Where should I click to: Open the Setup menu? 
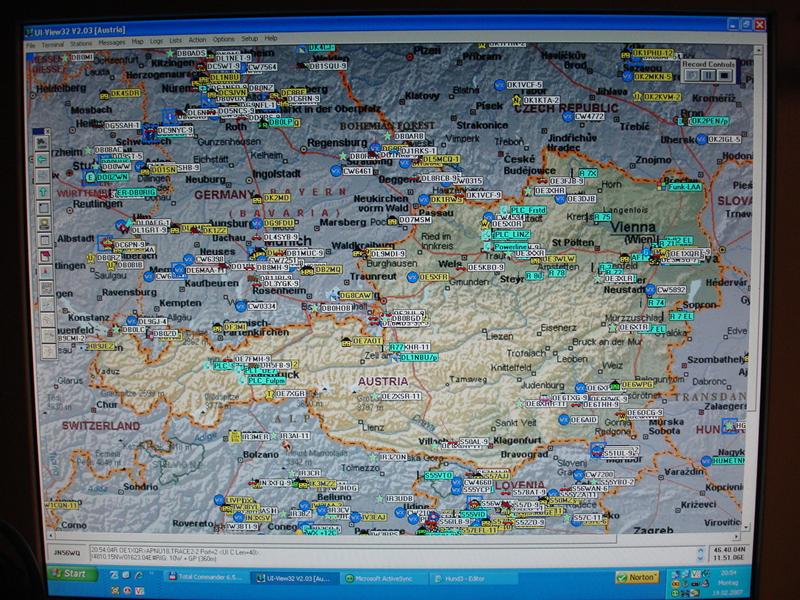pyautogui.click(x=249, y=39)
